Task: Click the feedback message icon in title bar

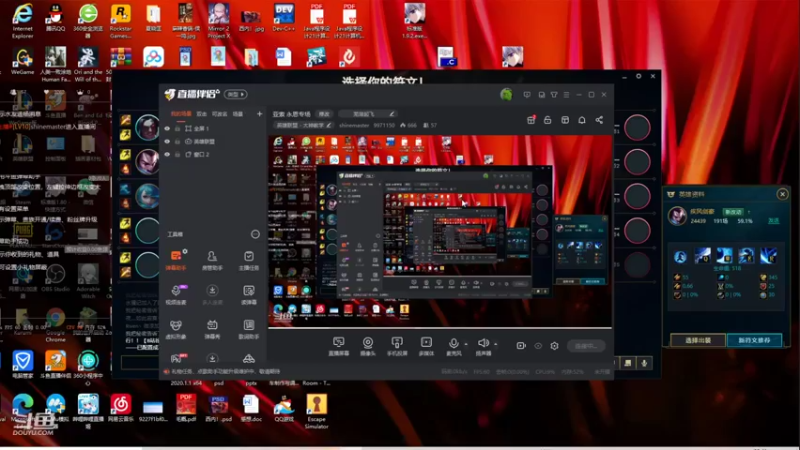Action: point(527,95)
